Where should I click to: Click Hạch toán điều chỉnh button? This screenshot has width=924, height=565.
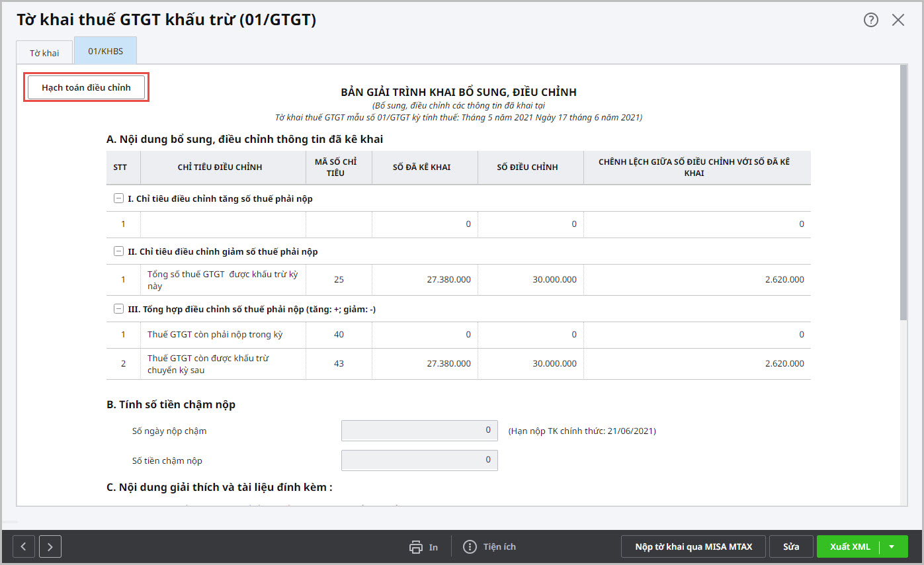pyautogui.click(x=86, y=87)
